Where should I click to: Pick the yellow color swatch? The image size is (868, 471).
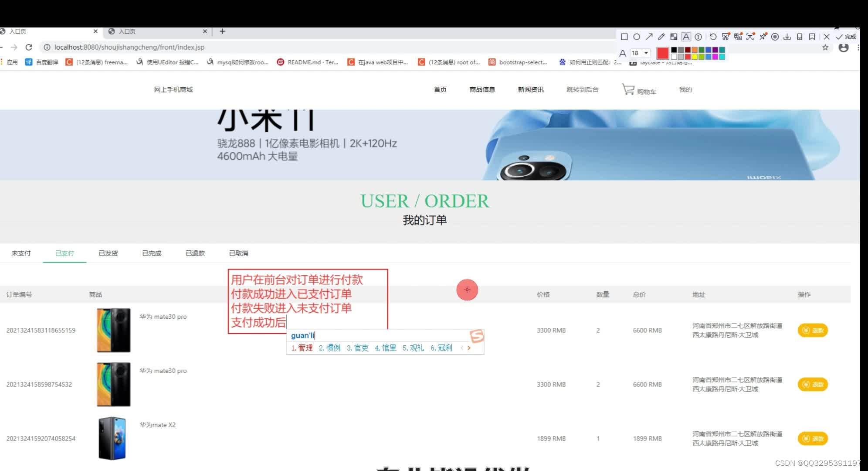pos(695,57)
